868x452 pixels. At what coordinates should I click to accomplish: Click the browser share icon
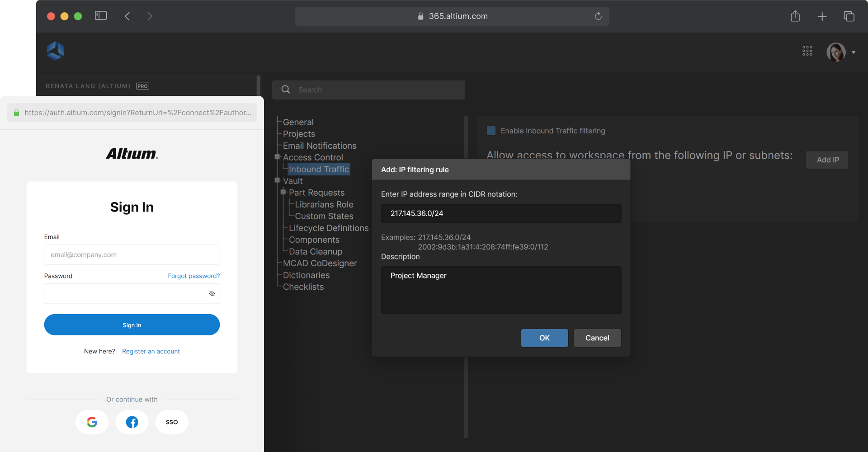pos(795,17)
